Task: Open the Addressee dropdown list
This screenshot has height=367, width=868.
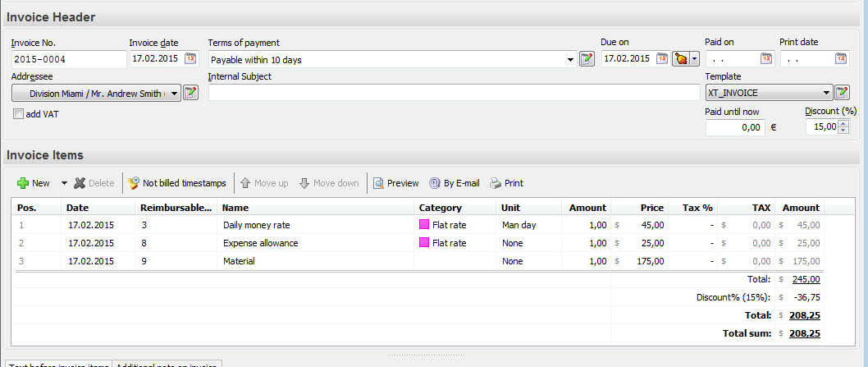Action: [x=175, y=94]
